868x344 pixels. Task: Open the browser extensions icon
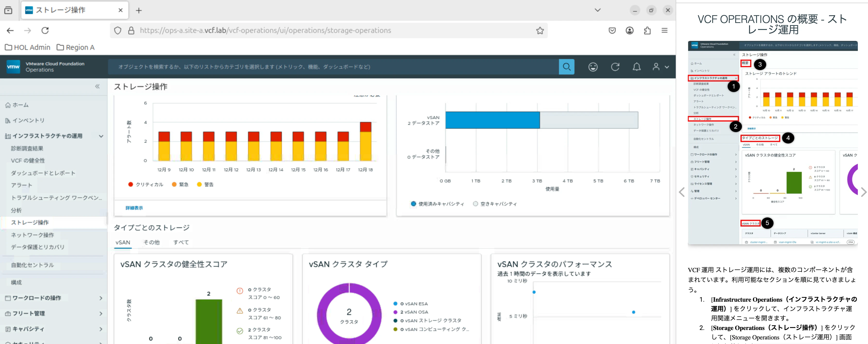click(647, 31)
